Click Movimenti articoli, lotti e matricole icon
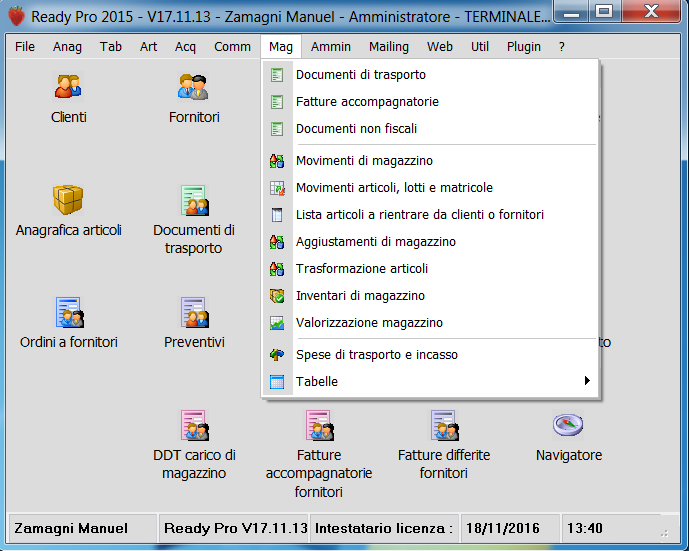The width and height of the screenshot is (689, 551). pos(277,188)
